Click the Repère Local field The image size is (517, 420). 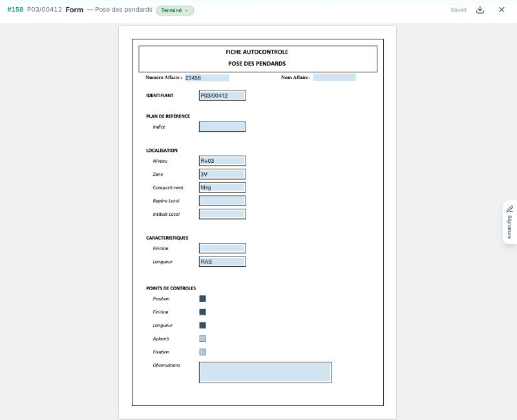click(x=222, y=201)
